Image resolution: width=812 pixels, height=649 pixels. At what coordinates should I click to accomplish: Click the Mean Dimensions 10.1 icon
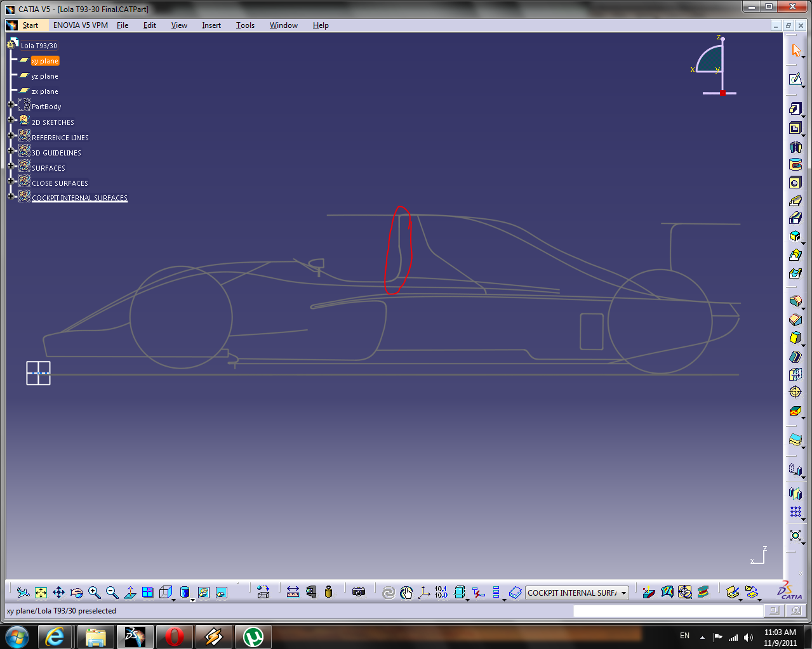[x=441, y=593]
